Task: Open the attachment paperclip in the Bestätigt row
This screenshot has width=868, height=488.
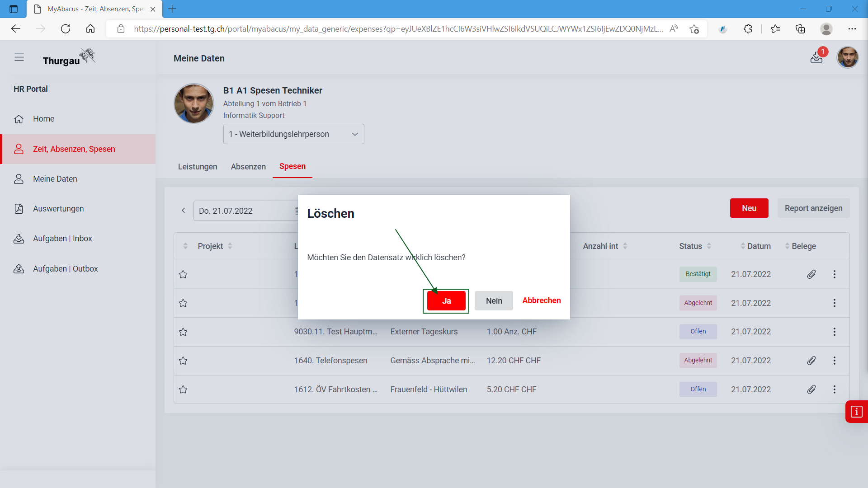Action: click(x=811, y=274)
